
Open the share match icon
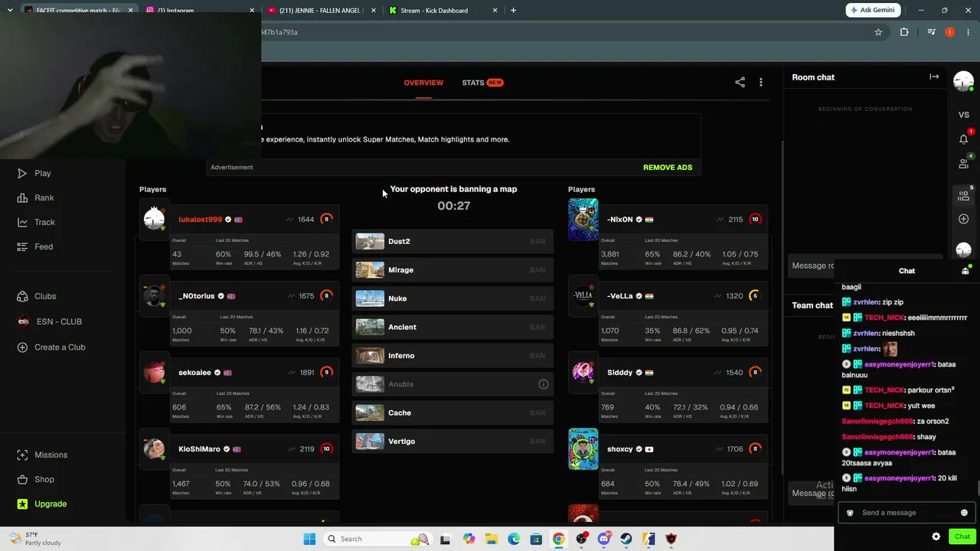click(x=740, y=83)
